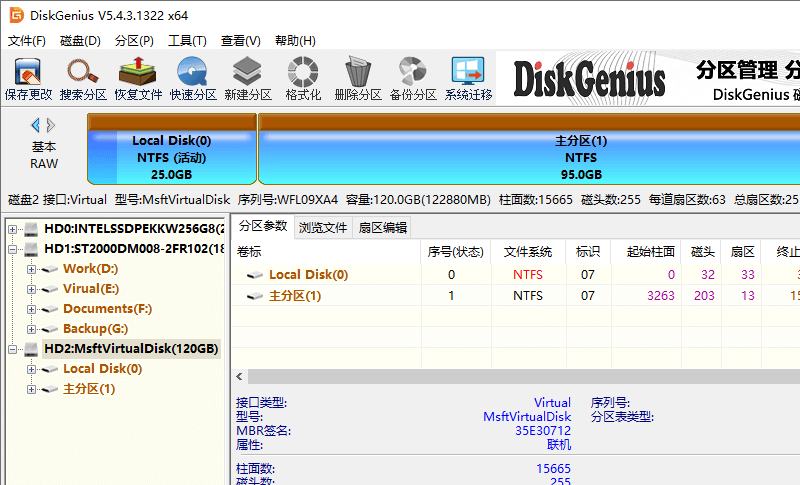The width and height of the screenshot is (800, 485).
Task: Click the 标识 column header
Action: click(588, 251)
